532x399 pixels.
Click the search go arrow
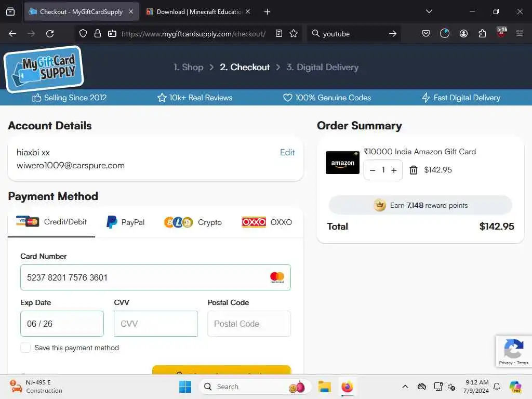pos(393,34)
